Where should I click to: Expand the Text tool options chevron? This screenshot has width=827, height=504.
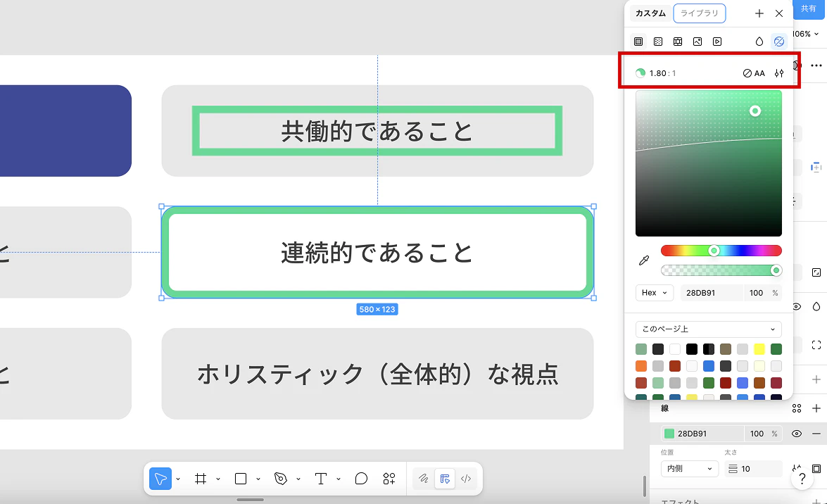tap(338, 479)
